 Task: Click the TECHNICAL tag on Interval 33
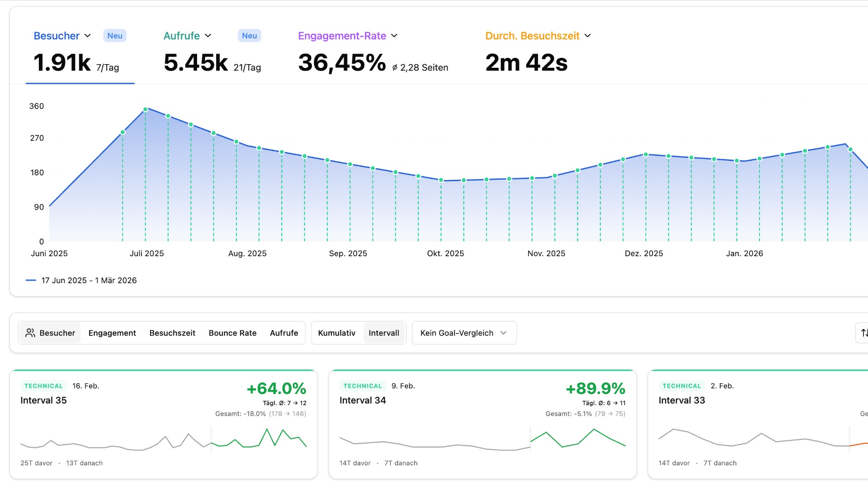click(682, 386)
